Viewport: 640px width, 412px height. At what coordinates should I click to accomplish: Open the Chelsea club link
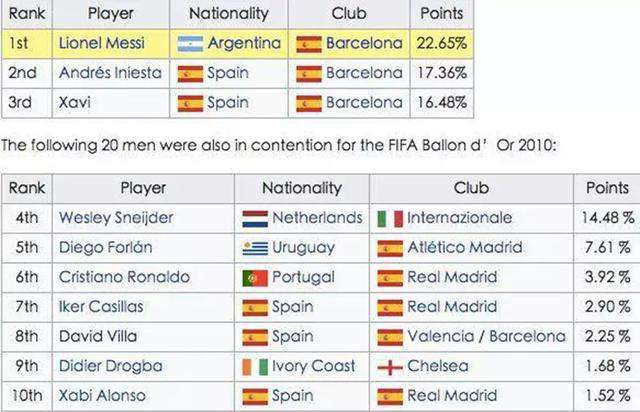tap(438, 366)
